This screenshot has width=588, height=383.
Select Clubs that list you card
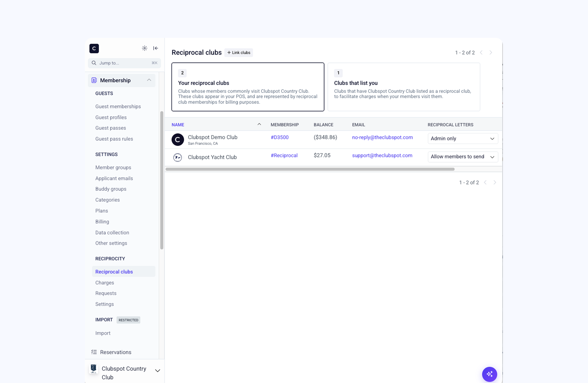(404, 87)
